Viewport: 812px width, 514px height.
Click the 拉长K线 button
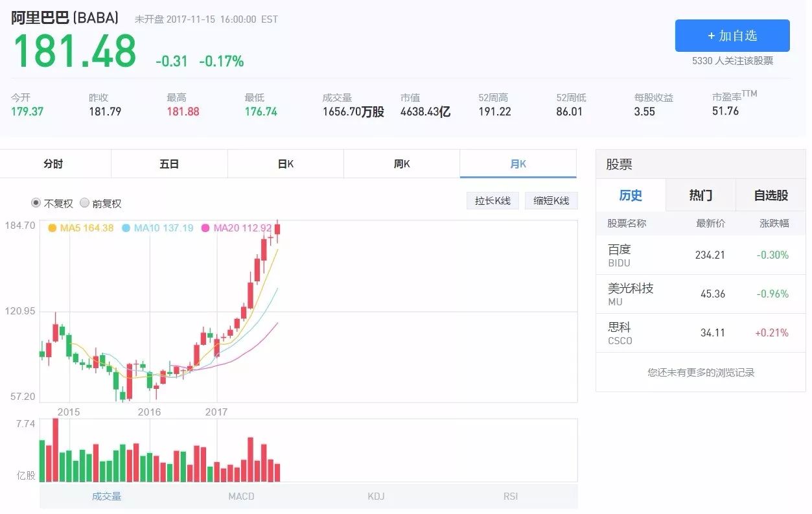[493, 201]
